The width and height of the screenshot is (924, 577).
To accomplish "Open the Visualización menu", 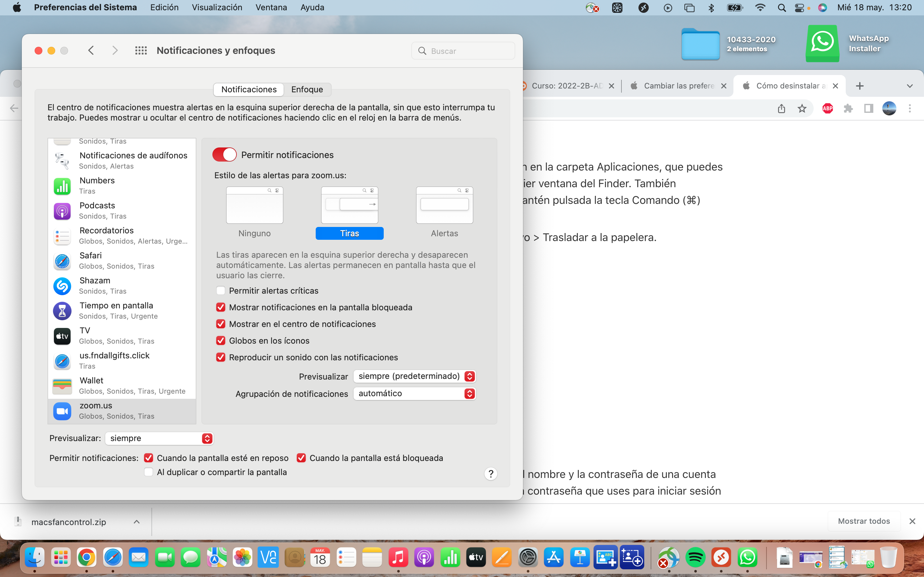I will pos(217,7).
